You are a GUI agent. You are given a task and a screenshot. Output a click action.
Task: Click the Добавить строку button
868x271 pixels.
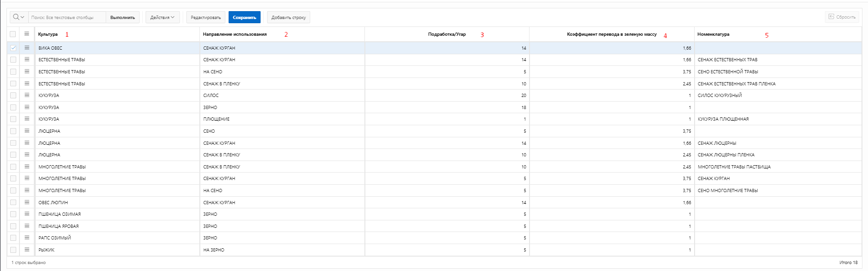tap(288, 17)
